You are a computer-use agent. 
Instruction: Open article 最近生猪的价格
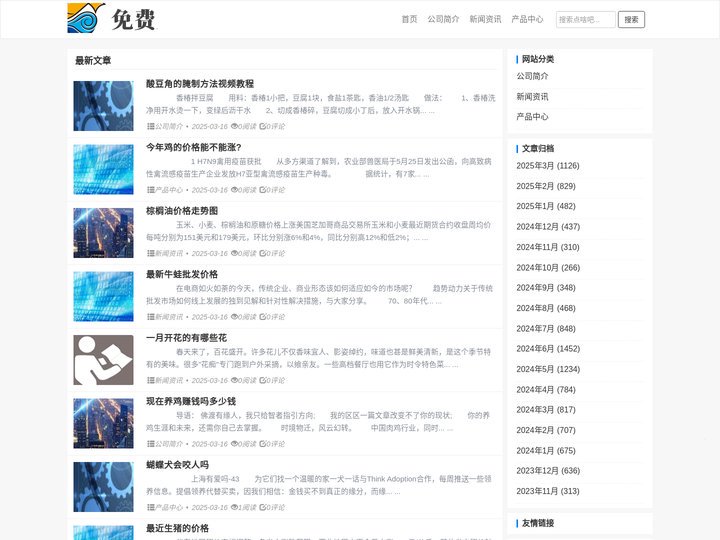pyautogui.click(x=177, y=528)
